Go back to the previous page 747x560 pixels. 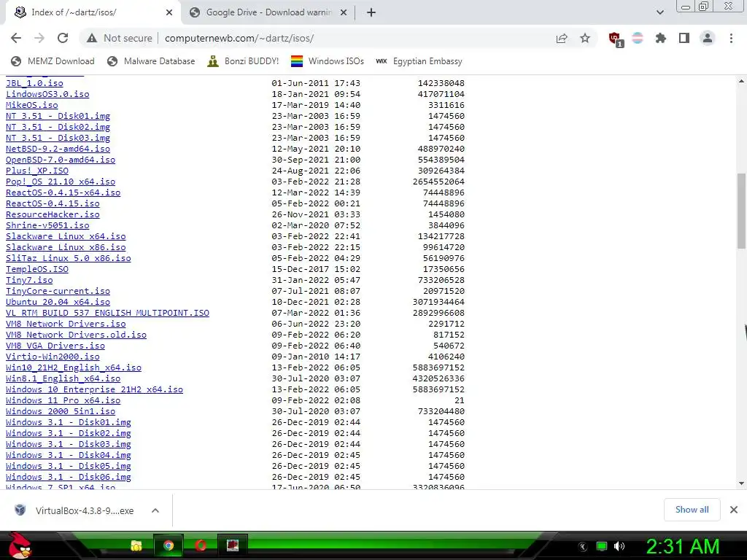16,38
